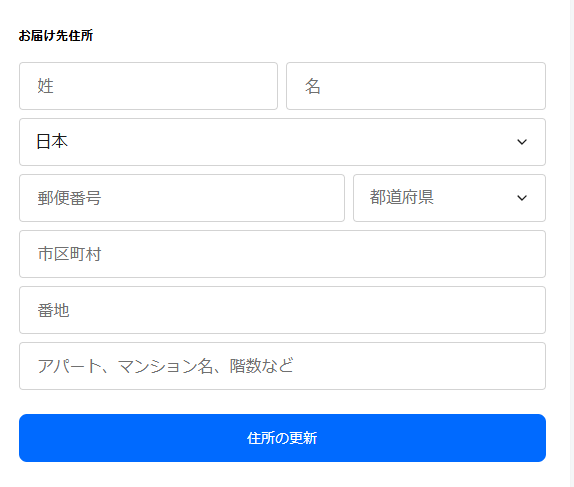Image resolution: width=574 pixels, height=487 pixels.
Task: Click the 姓 placeholder text
Action: click(x=45, y=86)
